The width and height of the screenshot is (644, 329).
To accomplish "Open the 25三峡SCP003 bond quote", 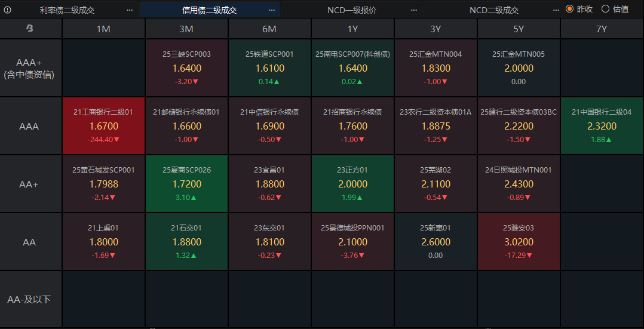I will point(186,68).
